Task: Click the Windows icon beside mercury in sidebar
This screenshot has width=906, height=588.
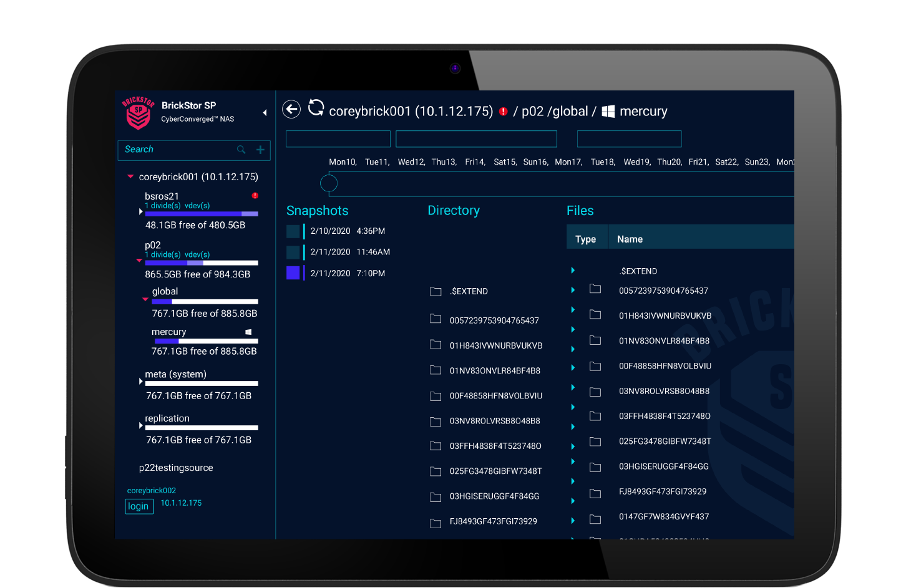Action: 248,332
